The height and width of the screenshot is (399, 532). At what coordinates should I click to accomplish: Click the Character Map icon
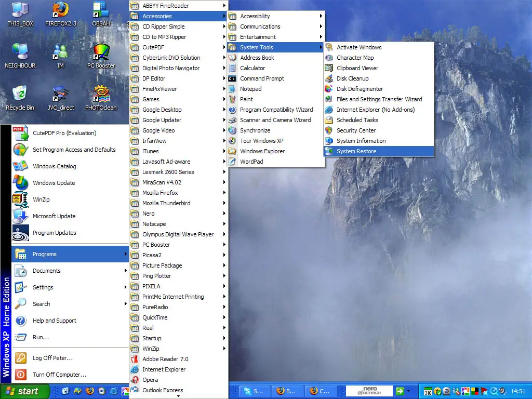tap(329, 58)
